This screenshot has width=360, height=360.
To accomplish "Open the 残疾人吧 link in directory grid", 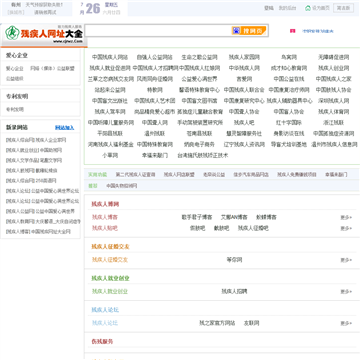I will [x=244, y=123].
